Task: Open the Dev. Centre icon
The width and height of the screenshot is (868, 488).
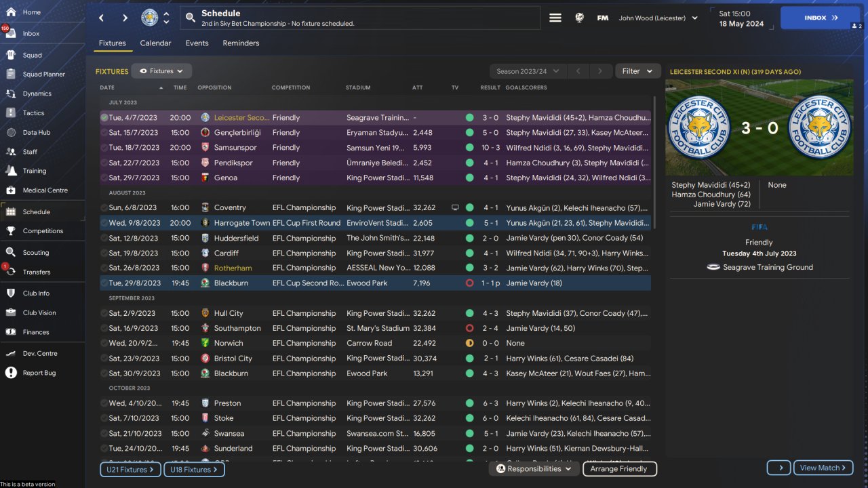Action: (x=11, y=353)
